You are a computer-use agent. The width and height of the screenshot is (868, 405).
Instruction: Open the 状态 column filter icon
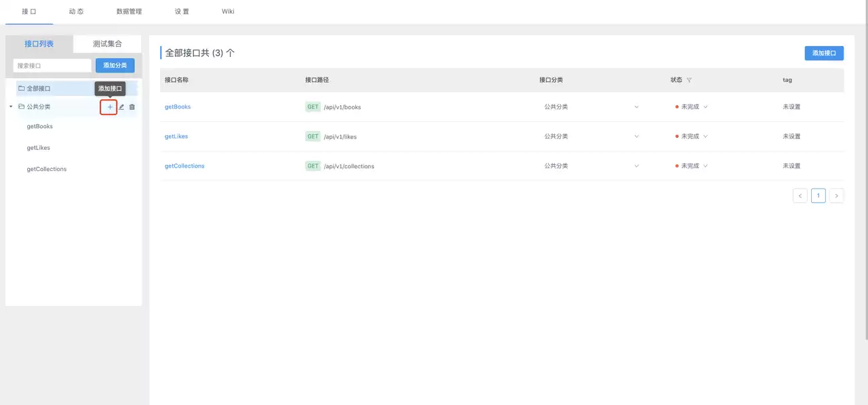coord(689,80)
